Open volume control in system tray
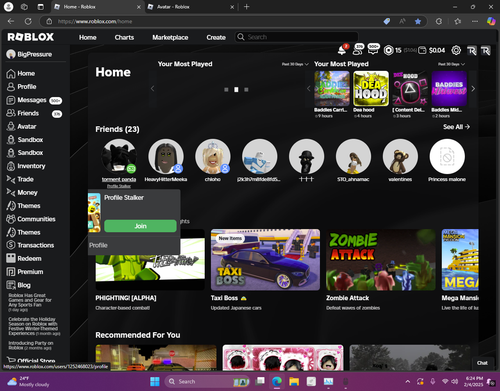Viewport: 500px width, 391px height. [455, 381]
